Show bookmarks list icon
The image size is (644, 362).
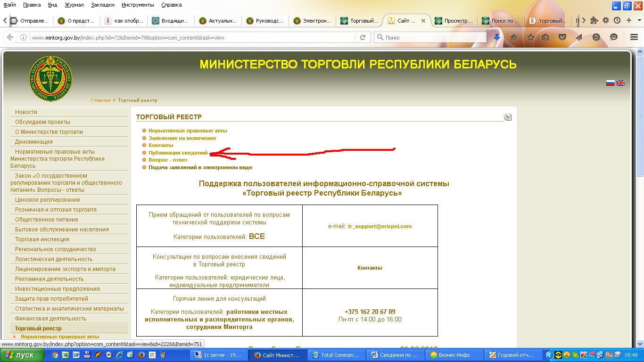coord(546,37)
